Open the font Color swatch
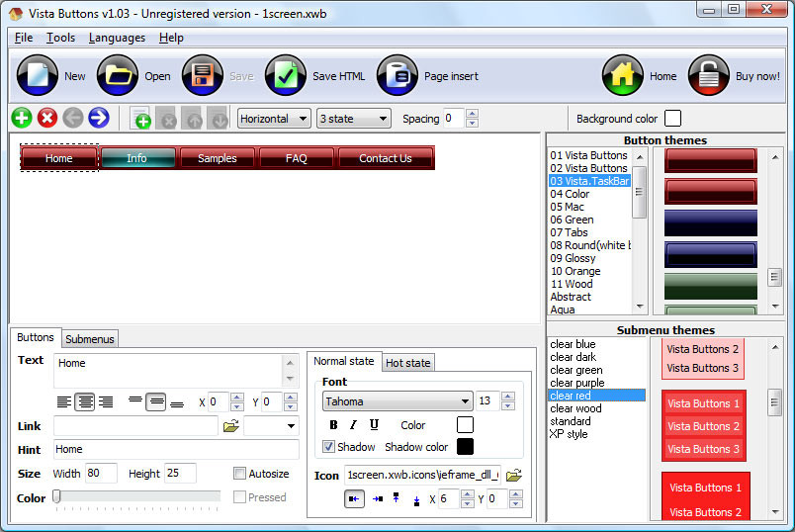Viewport: 795px width, 532px height. 465,425
